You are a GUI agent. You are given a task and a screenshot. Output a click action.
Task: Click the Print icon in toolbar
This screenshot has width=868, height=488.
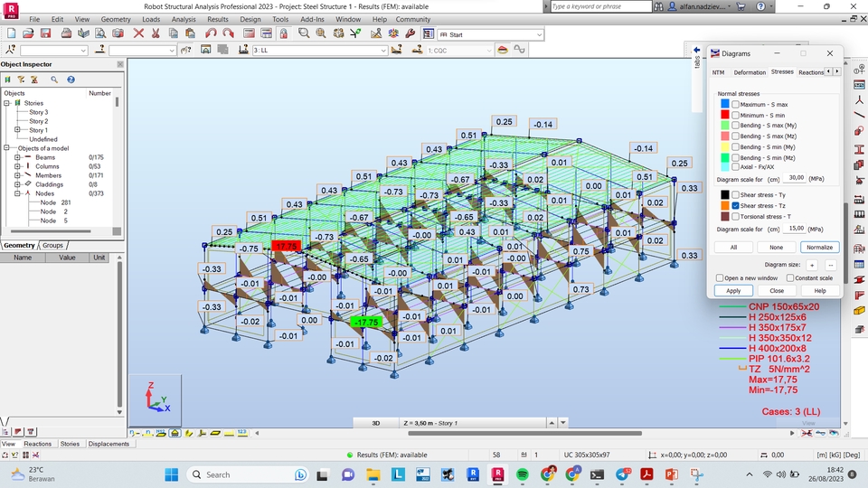[66, 33]
